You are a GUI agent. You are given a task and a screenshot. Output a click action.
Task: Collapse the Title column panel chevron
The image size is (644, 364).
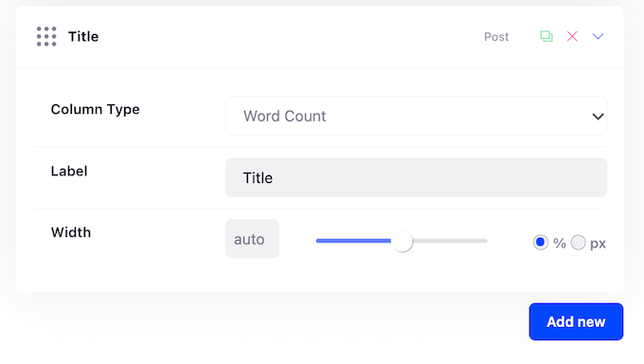[x=598, y=36]
